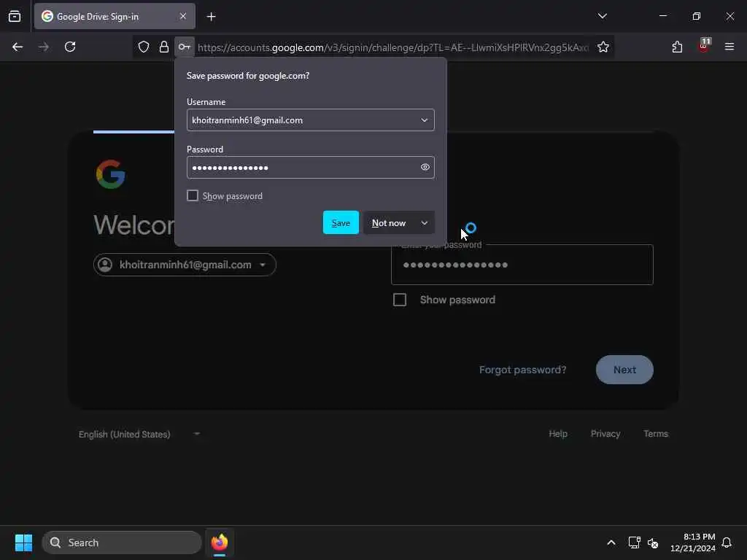Viewport: 747px width, 560px height.
Task: Open the Firefox application hamburger menu
Action: click(x=729, y=47)
